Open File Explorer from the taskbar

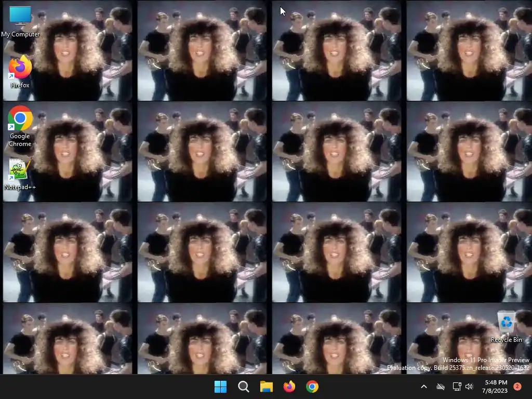[x=267, y=387]
